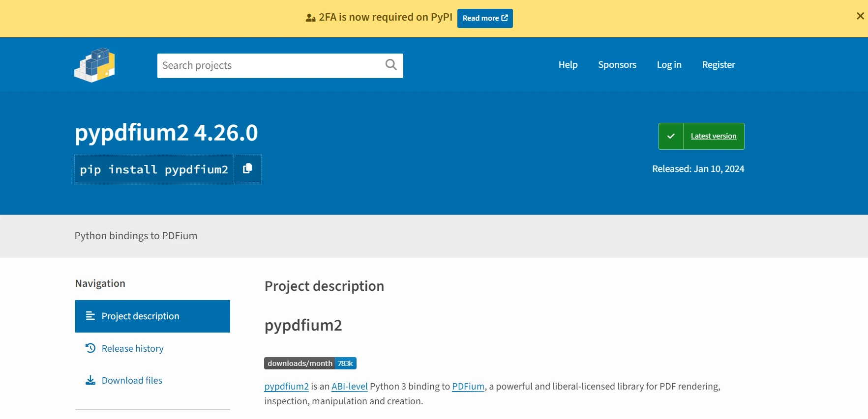Click the PyPI logo icon
This screenshot has height=419, width=868.
(94, 65)
